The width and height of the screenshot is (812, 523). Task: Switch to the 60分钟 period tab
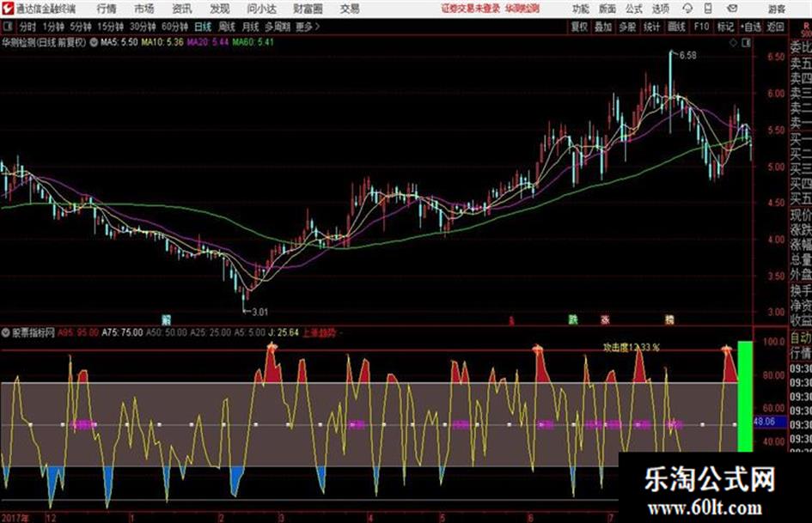coord(174,27)
